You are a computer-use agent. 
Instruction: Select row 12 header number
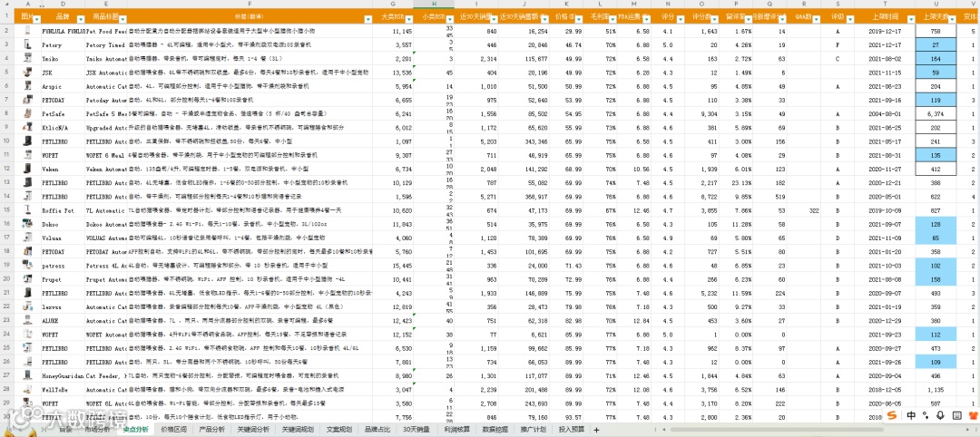click(6, 169)
